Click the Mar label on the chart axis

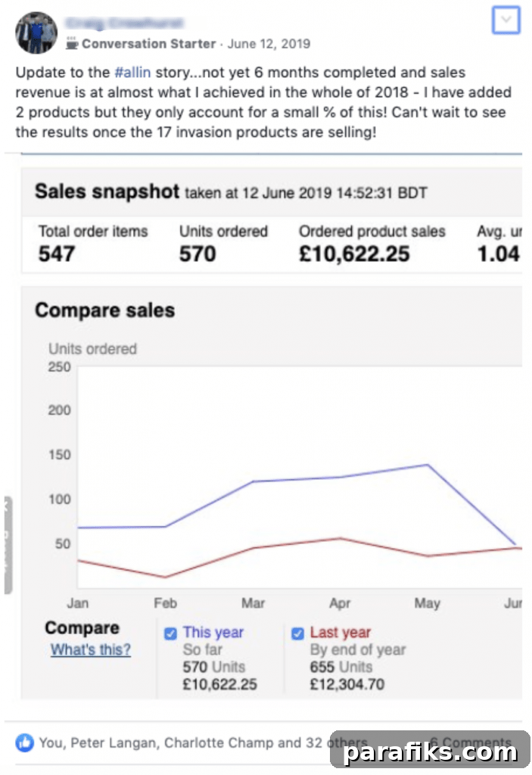(x=253, y=603)
